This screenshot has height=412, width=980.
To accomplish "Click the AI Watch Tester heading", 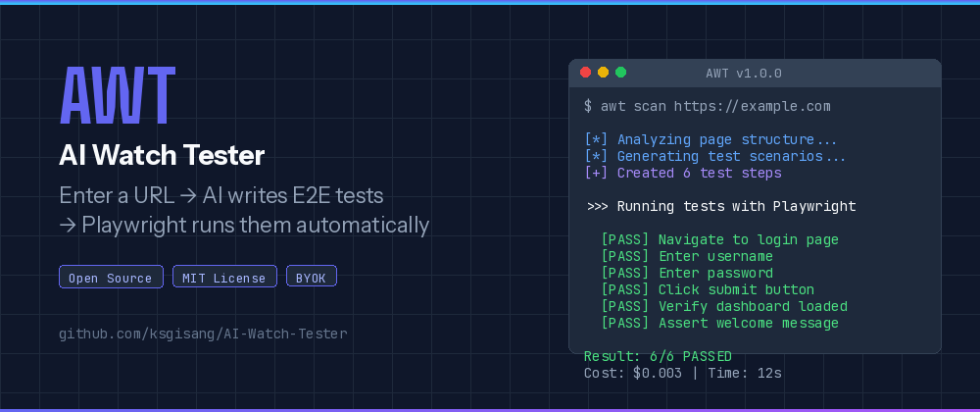I will pyautogui.click(x=162, y=156).
